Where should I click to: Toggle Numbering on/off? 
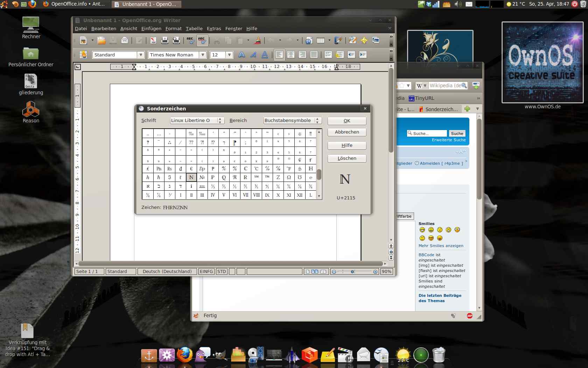328,55
